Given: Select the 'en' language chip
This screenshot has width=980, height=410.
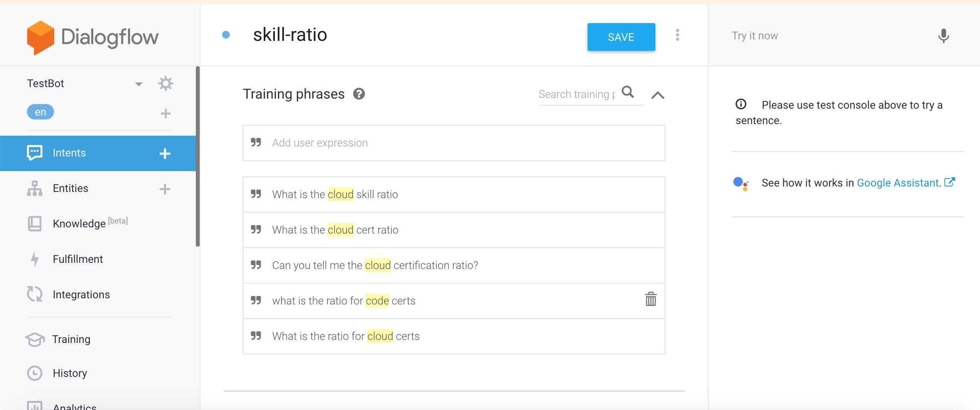Looking at the screenshot, I should [40, 112].
